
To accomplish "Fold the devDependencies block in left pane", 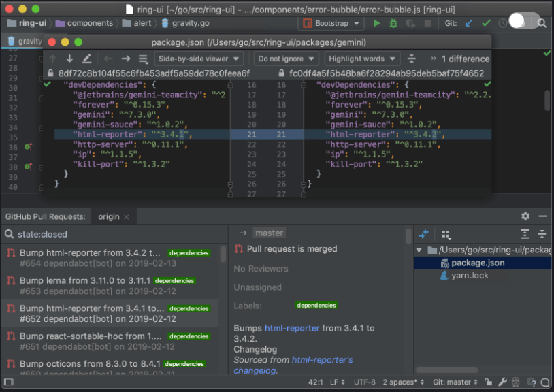I will pos(230,85).
